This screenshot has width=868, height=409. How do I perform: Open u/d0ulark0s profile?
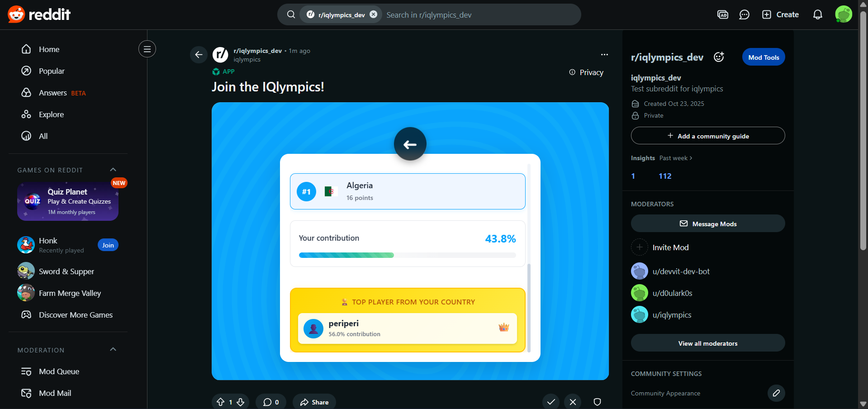(662, 293)
